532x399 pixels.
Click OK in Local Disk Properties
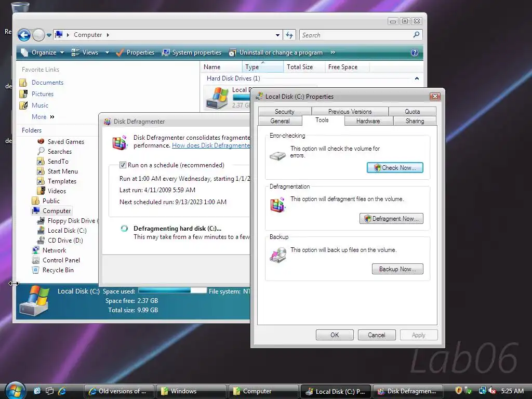click(x=335, y=335)
